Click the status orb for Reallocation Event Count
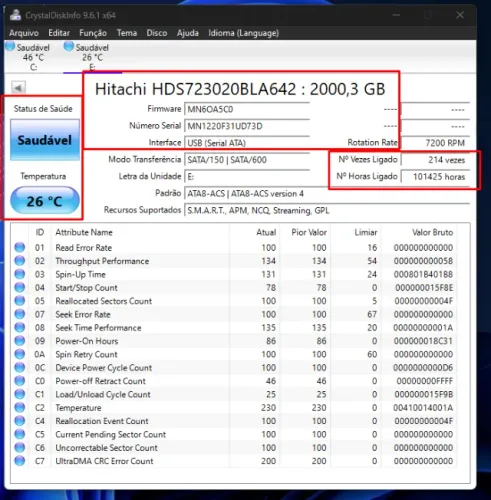The width and height of the screenshot is (491, 500). click(x=20, y=421)
